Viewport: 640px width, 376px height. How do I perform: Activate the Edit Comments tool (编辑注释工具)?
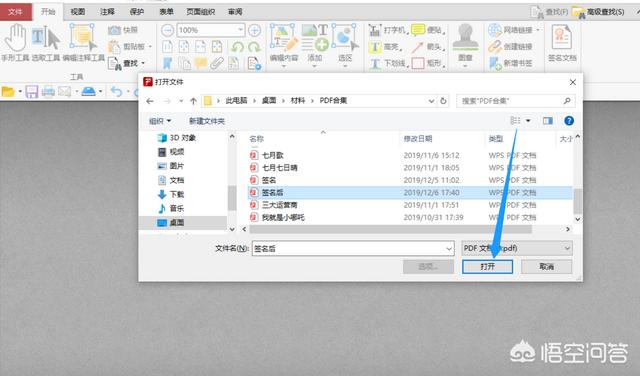(x=83, y=43)
